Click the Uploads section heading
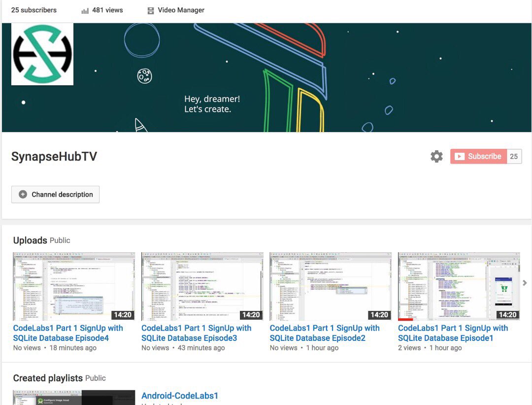532x405 pixels. pos(30,240)
